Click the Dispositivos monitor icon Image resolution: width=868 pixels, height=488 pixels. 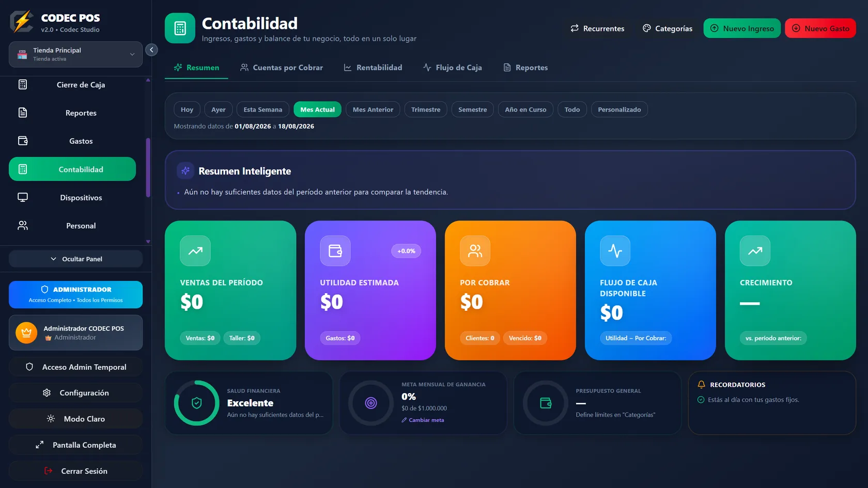[23, 197]
